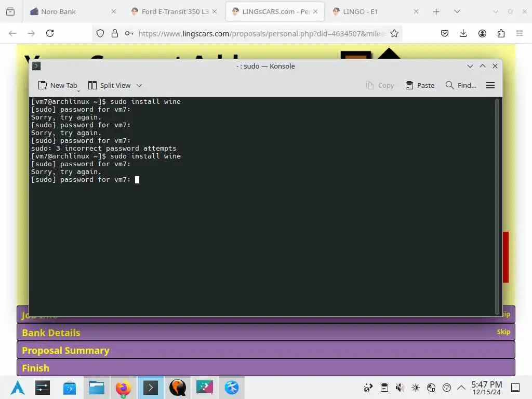Screen dimensions: 532x399
Task: Open Firefox extensions icon
Action: point(501,33)
